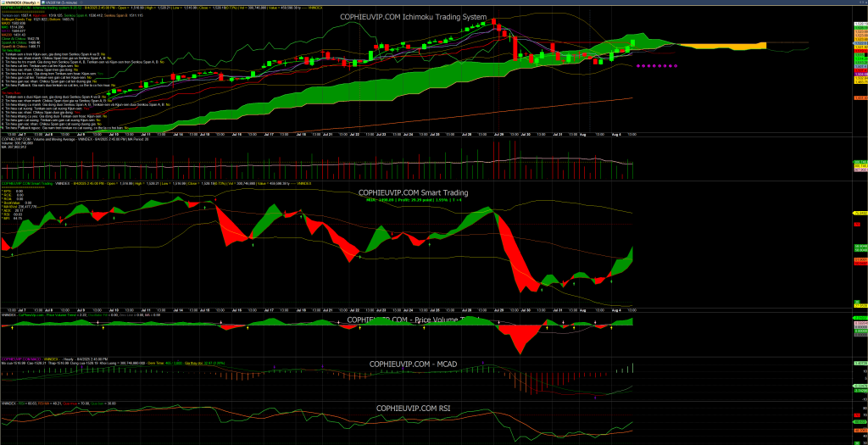The width and height of the screenshot is (868, 445).
Task: Click the Close At Chikou value row
Action: [20, 39]
